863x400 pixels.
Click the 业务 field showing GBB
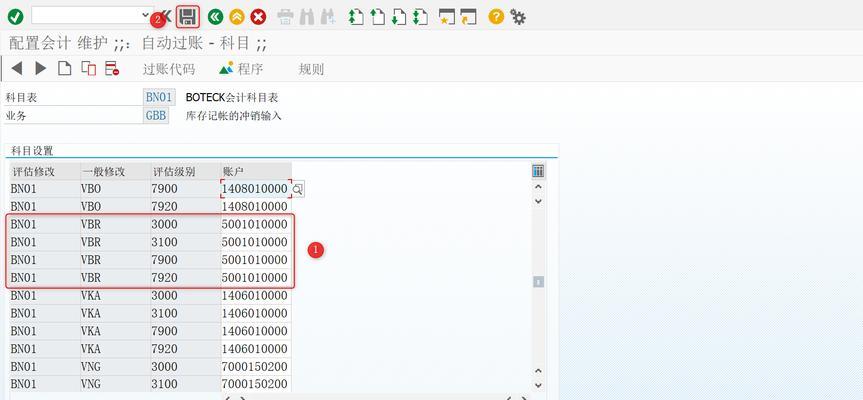156,116
